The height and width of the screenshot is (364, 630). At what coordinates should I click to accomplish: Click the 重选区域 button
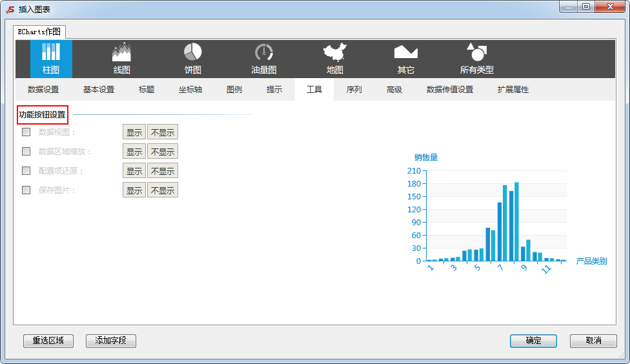click(x=48, y=341)
